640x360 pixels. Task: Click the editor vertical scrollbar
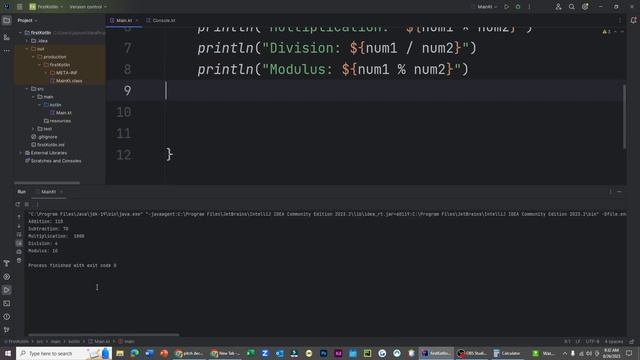(624, 116)
